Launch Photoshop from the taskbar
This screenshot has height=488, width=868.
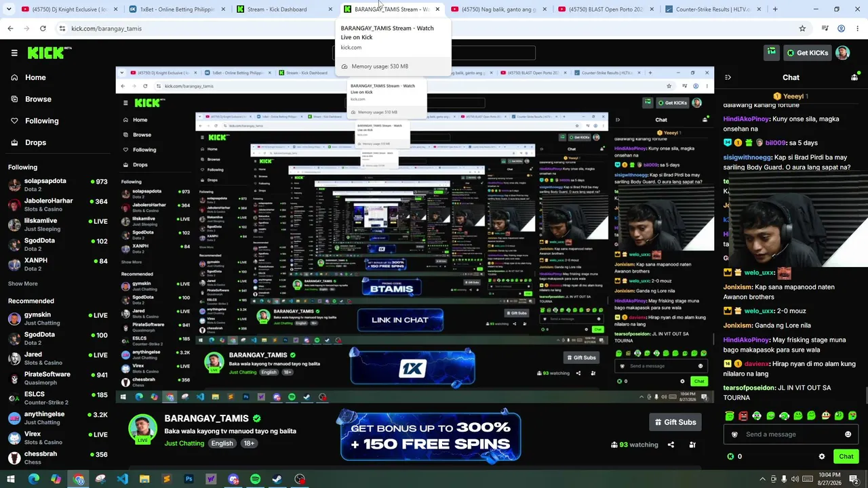pos(189,479)
